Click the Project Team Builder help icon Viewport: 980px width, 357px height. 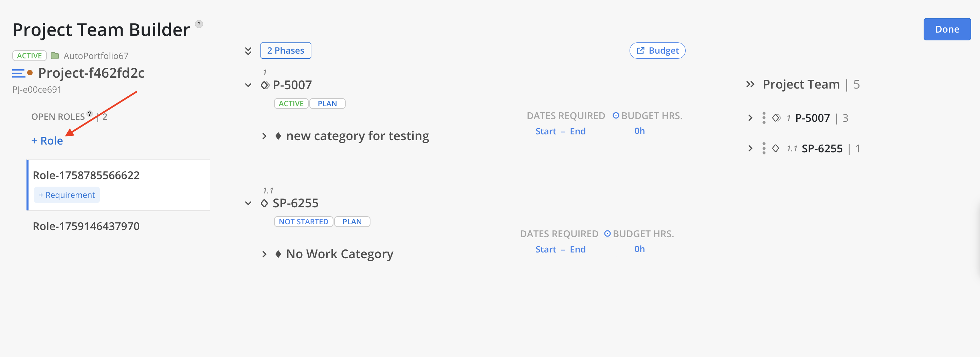click(x=199, y=24)
